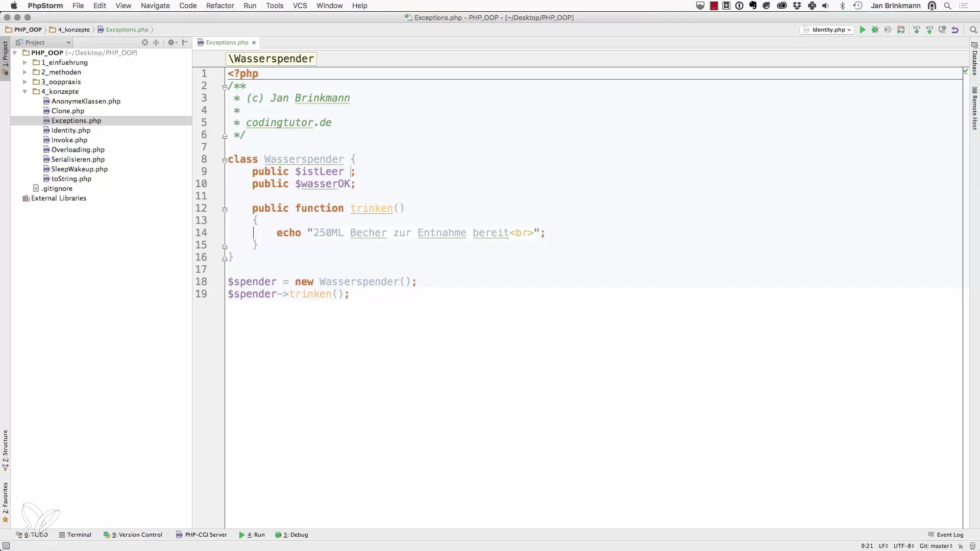Select Identity.php in project tree
This screenshot has width=980, height=551.
point(70,130)
